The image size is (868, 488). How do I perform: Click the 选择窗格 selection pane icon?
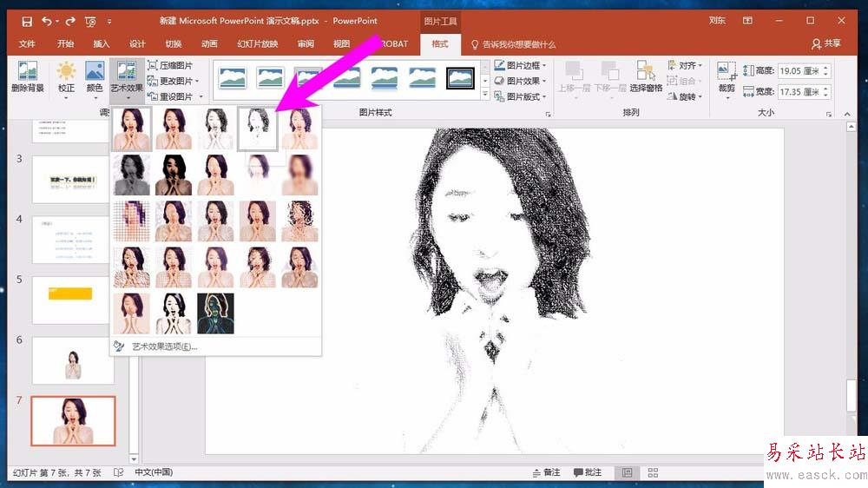click(646, 77)
